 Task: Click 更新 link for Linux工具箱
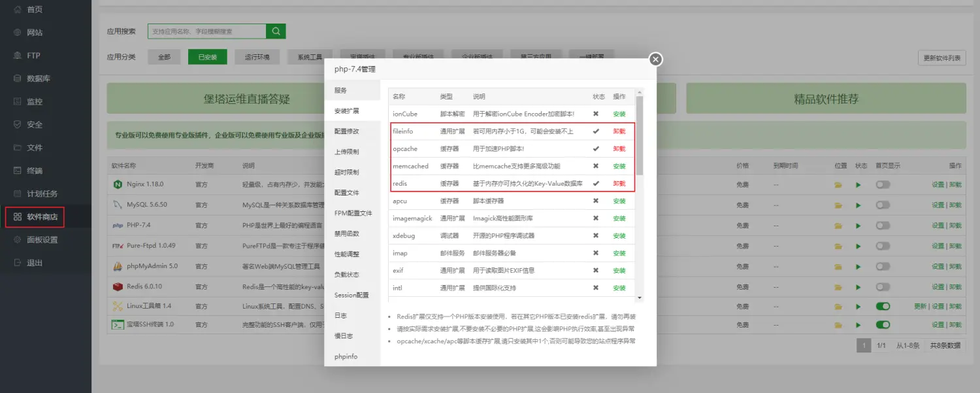921,306
